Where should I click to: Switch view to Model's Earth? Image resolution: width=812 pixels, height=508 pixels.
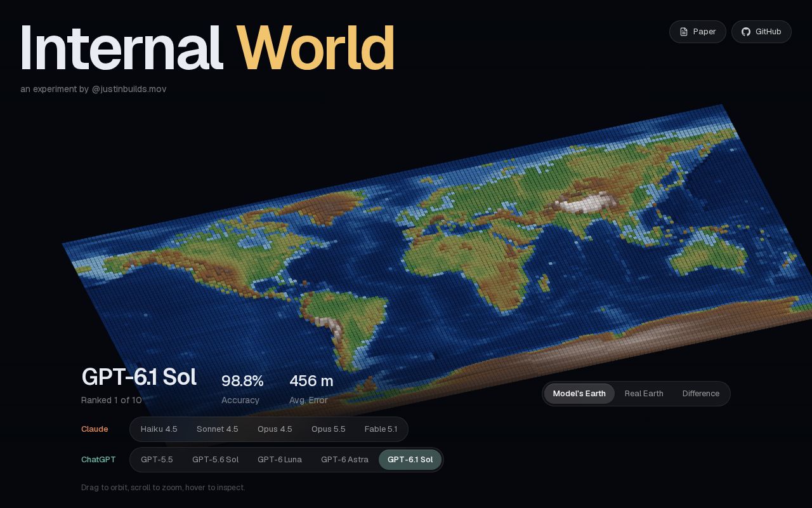579,394
